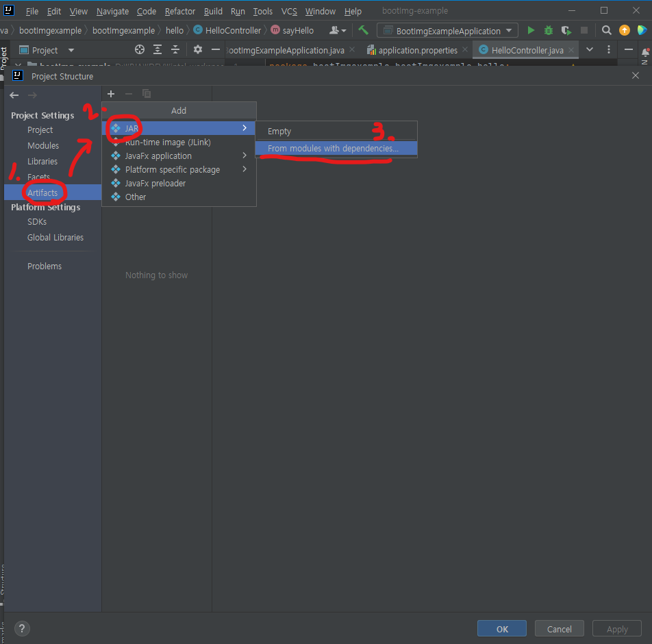Click the OK button
Screen dimensions: 652x644
coord(502,629)
